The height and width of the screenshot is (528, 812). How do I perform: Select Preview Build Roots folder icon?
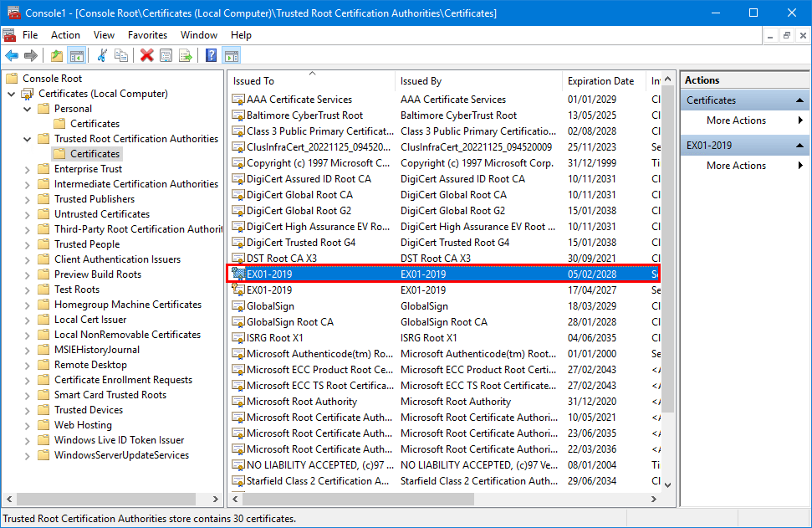click(44, 274)
